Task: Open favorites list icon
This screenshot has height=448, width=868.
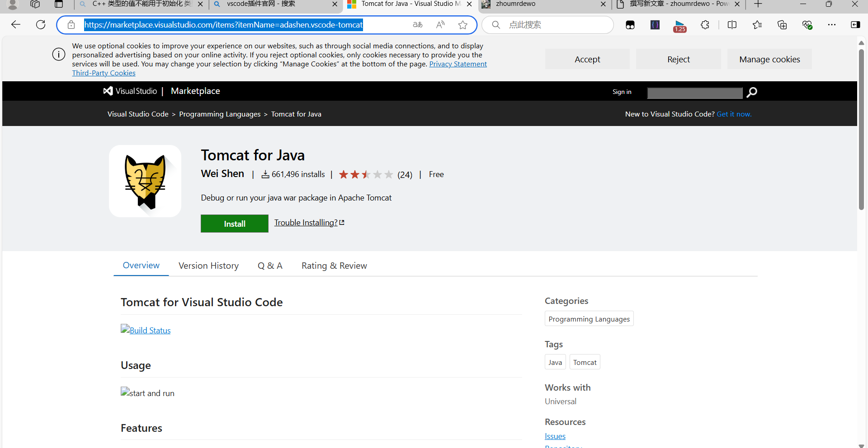Action: [757, 25]
